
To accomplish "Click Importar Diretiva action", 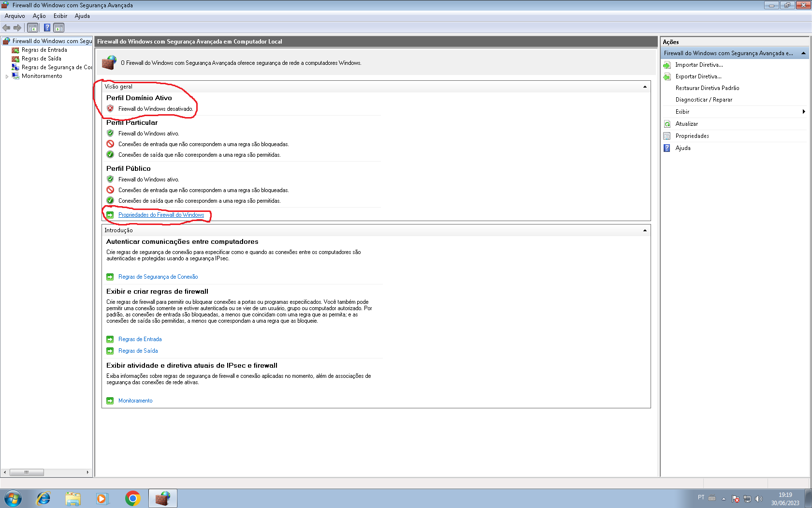I will [x=699, y=65].
